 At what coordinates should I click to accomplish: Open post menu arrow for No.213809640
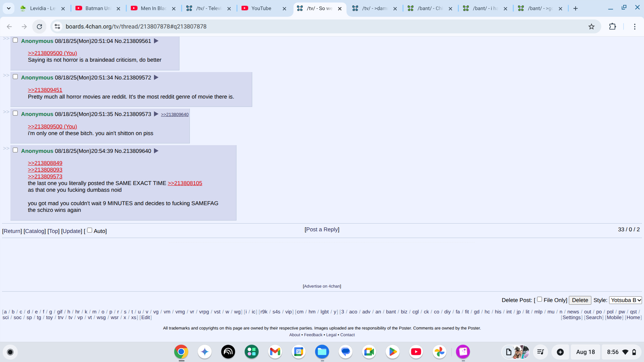pos(156,151)
